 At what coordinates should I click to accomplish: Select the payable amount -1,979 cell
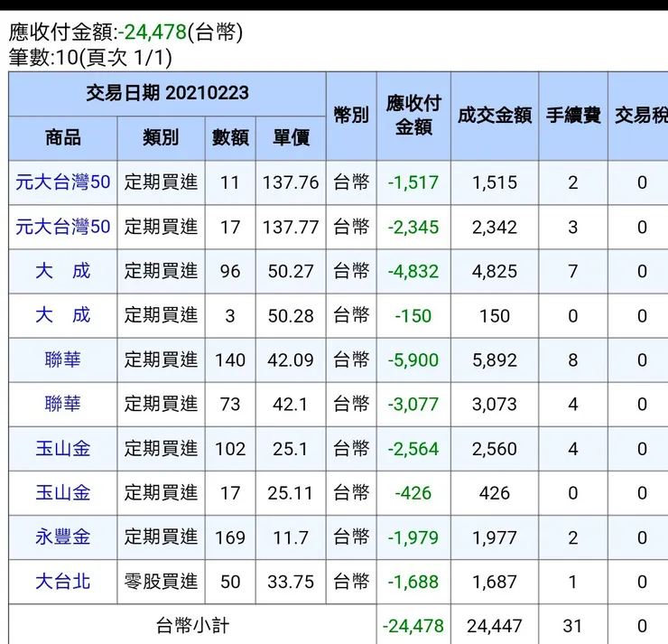[413, 537]
